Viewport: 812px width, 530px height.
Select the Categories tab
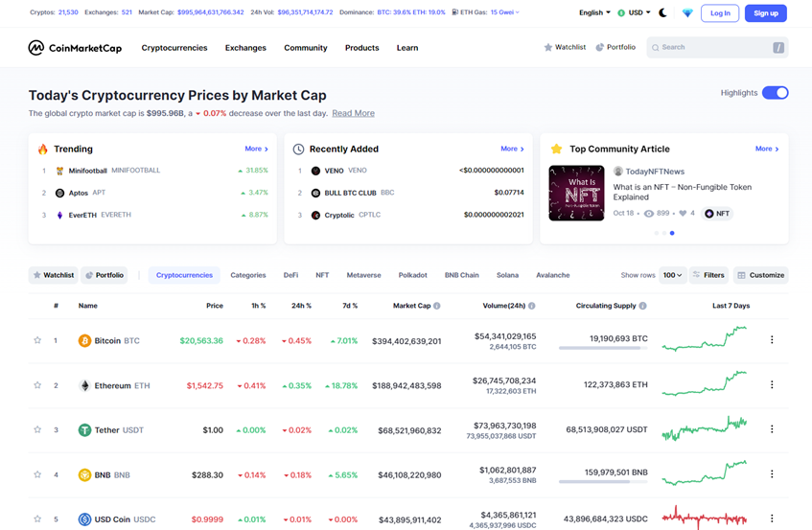tap(248, 275)
